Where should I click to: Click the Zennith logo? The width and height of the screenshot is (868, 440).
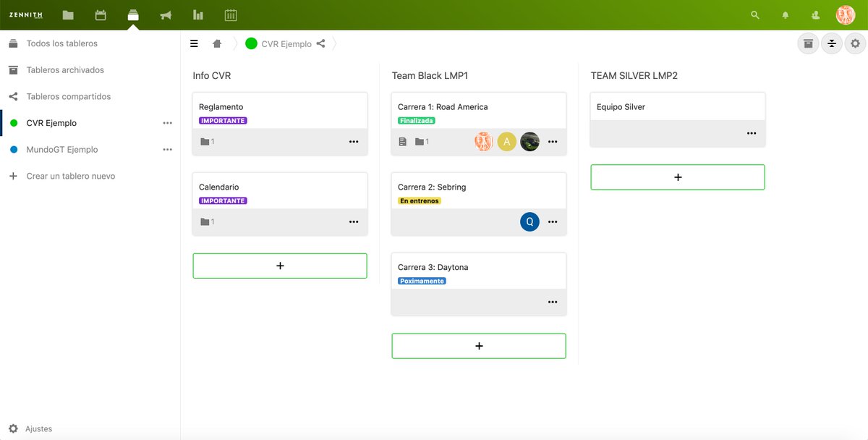[x=26, y=14]
